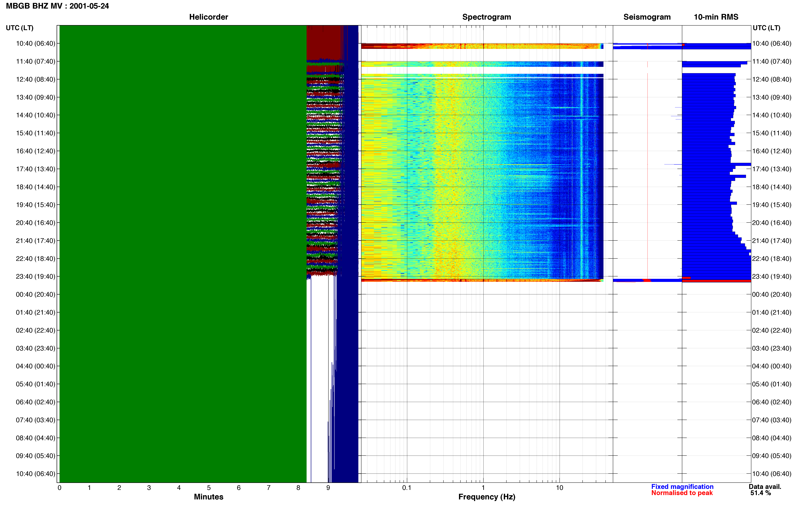This screenshot has width=812, height=508.
Task: Click the left 14:40 (10:40) time label
Action: click(36, 115)
